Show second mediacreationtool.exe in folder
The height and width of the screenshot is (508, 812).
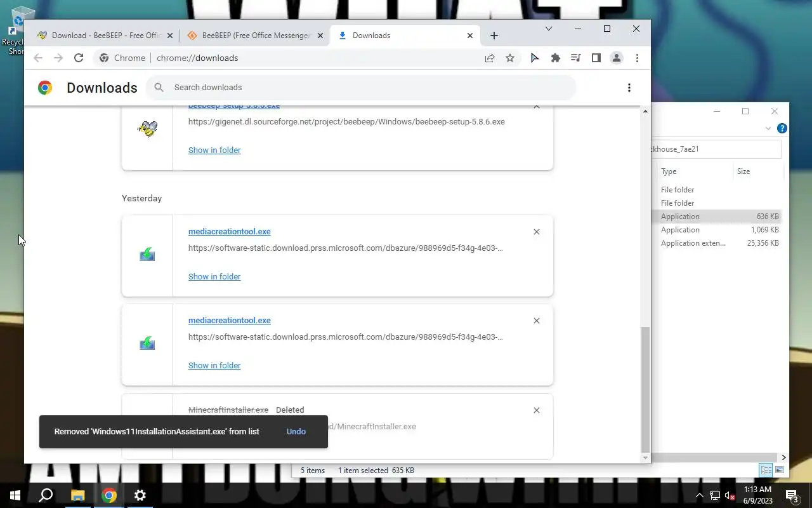point(214,366)
